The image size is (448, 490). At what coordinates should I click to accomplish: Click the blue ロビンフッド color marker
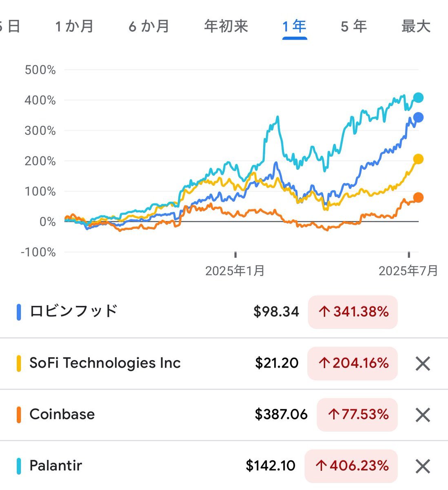pos(19,312)
